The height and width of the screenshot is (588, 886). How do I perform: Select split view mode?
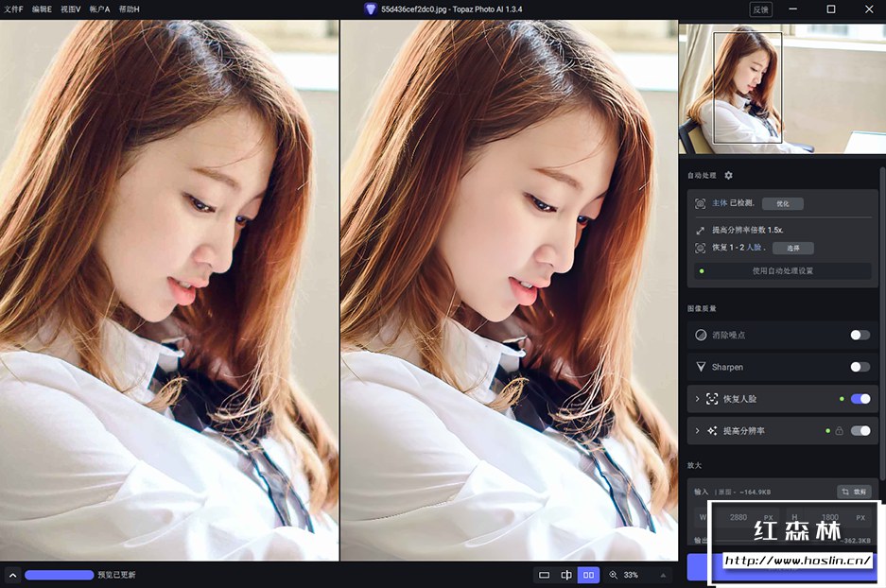tap(566, 575)
